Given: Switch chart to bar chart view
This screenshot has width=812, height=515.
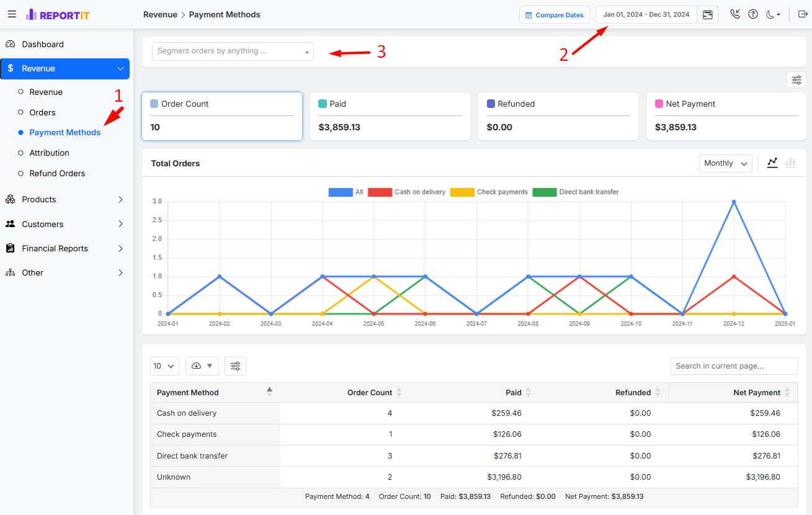Looking at the screenshot, I should pos(790,163).
